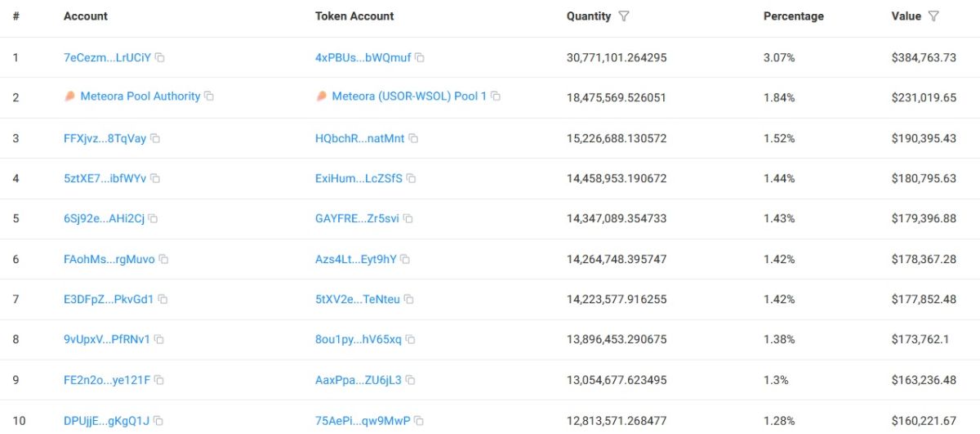Viewport: 980px width, 434px height.
Task: Select value $384,763.73
Action: pyautogui.click(x=924, y=58)
